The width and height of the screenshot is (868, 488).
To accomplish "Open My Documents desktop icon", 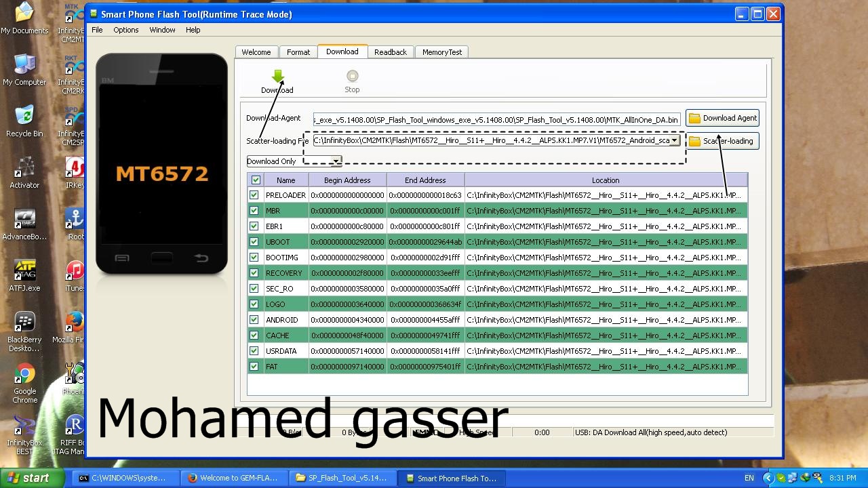I will [x=24, y=19].
